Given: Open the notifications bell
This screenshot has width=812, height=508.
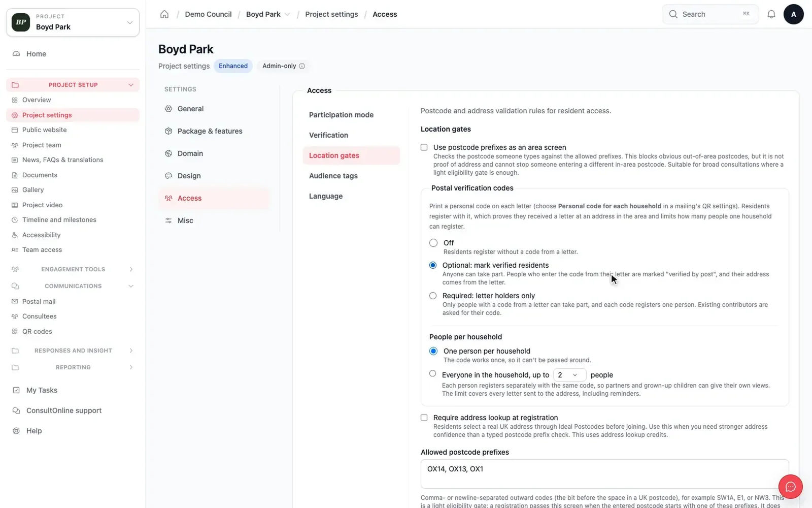Looking at the screenshot, I should pyautogui.click(x=771, y=14).
